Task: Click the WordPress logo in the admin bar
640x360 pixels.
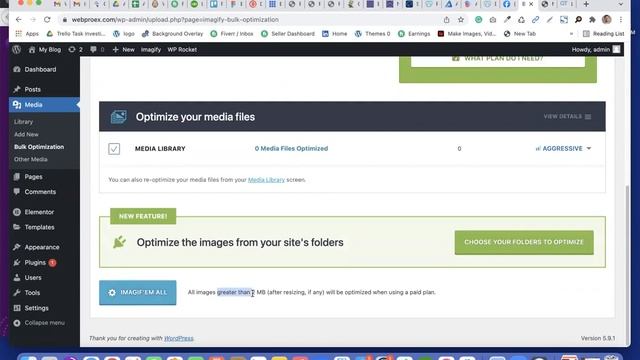Action: [16, 49]
